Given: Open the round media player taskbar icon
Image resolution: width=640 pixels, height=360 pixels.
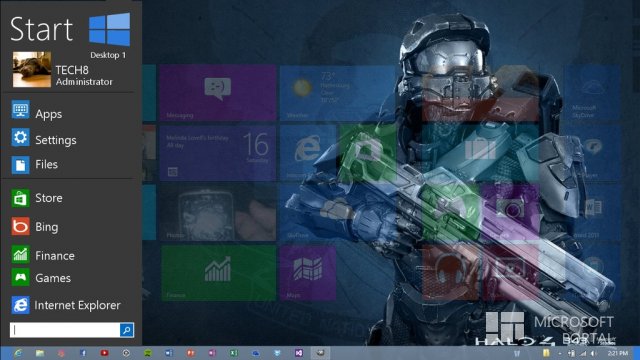Looking at the screenshot, I should click(126, 353).
